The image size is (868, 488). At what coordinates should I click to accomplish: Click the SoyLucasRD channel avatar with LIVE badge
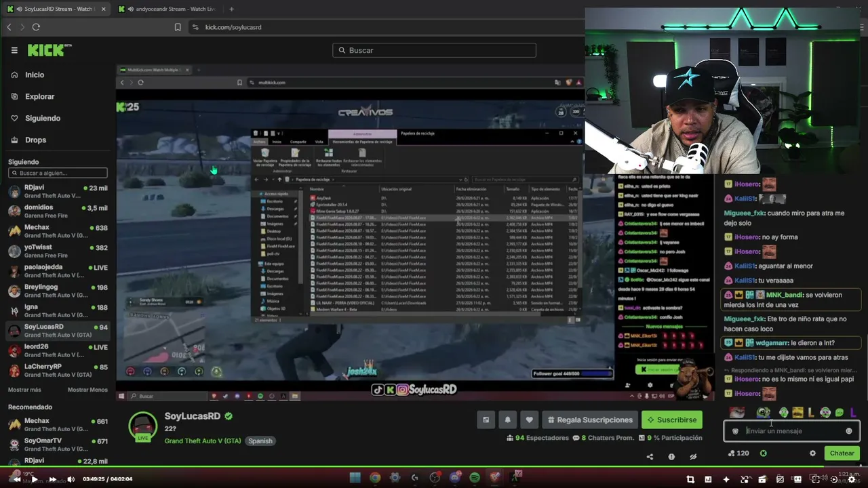(x=143, y=426)
